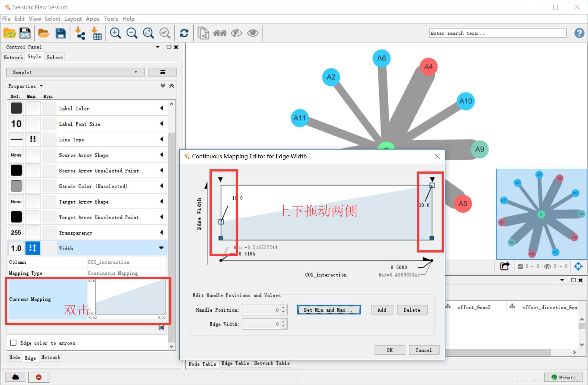Click the export network share icon
This screenshot has width=588, height=385.
(x=505, y=266)
